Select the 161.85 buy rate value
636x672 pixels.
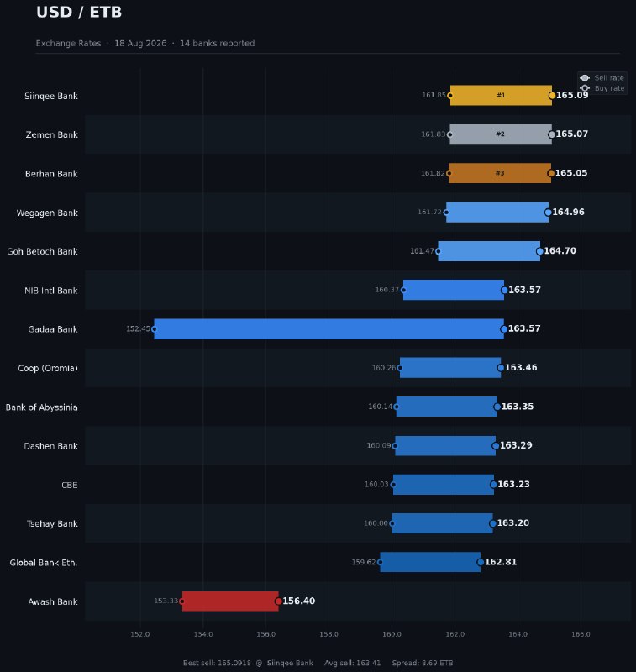tap(434, 95)
